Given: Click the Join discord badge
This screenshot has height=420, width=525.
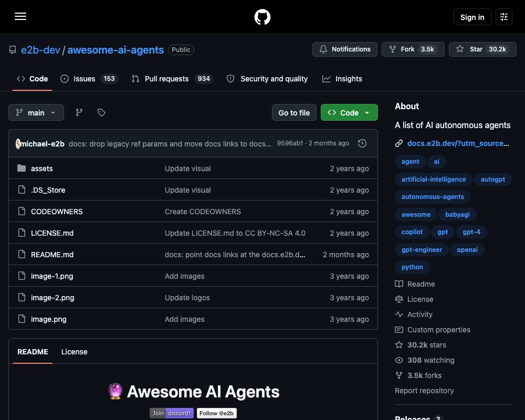Looking at the screenshot, I should [x=172, y=413].
